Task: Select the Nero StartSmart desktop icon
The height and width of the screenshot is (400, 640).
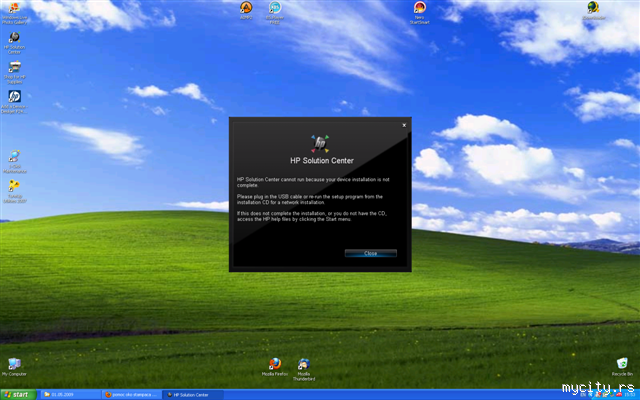Action: point(419,13)
